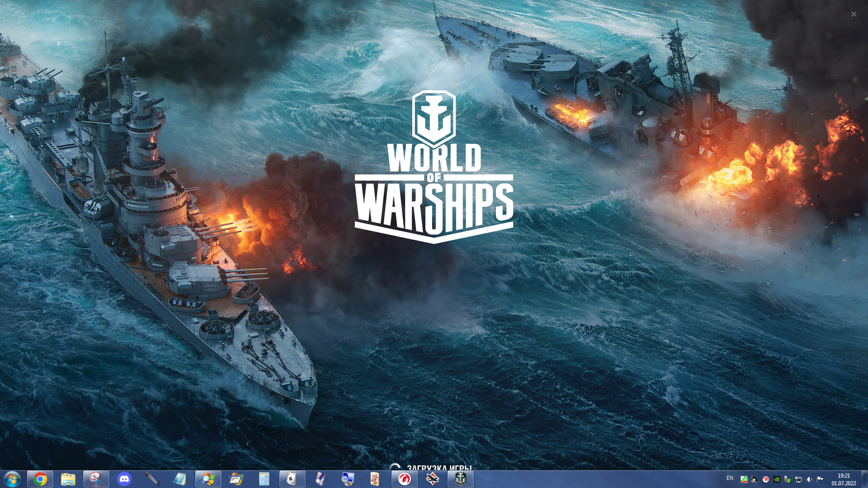
Task: Open the World of Warships taskbar icon
Action: pos(461,479)
